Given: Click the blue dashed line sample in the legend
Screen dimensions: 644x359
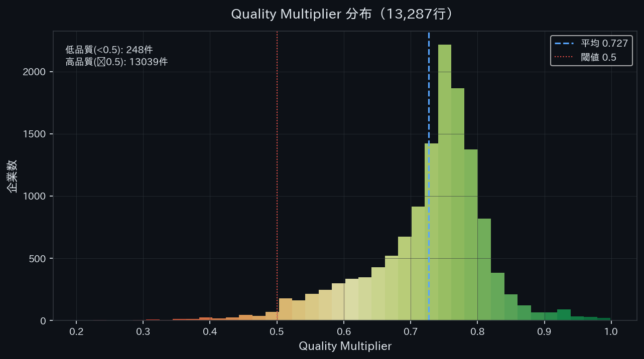Looking at the screenshot, I should click(x=565, y=44).
